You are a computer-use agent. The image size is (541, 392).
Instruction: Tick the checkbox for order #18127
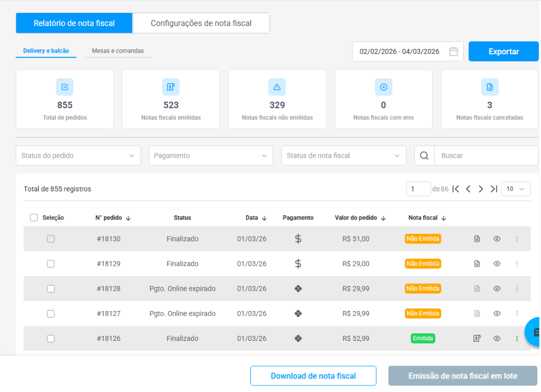(51, 314)
